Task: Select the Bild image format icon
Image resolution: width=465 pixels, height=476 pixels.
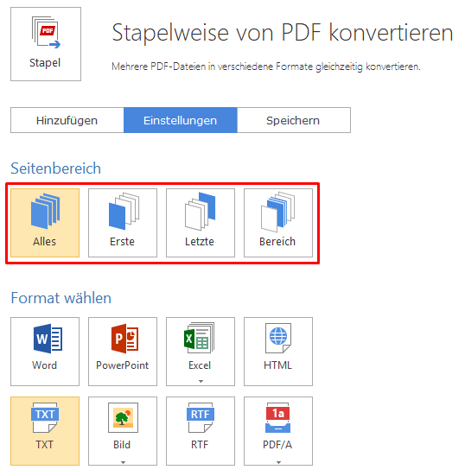Action: (x=123, y=418)
